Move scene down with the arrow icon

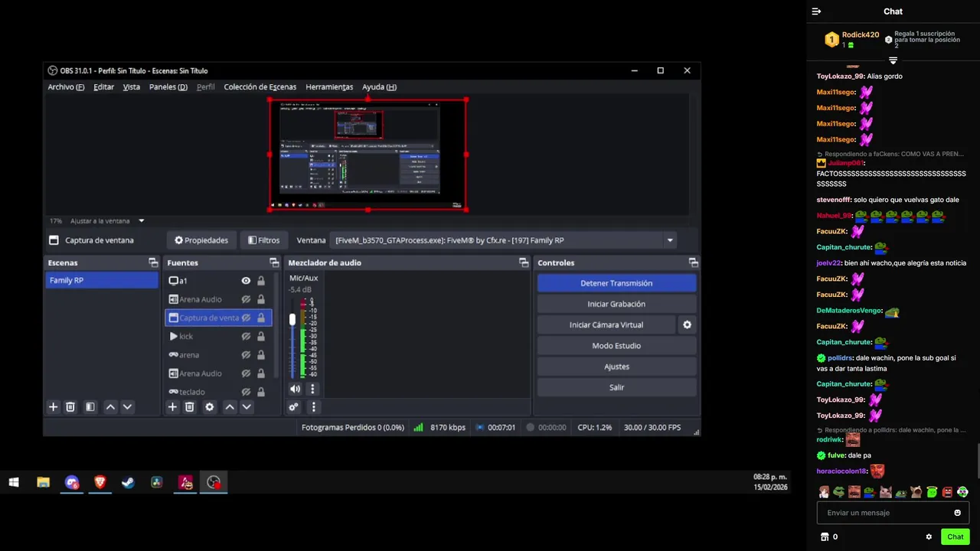pyautogui.click(x=127, y=407)
